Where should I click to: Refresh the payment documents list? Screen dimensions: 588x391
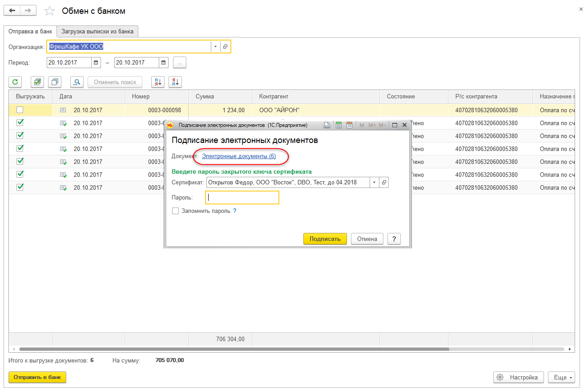[15, 82]
